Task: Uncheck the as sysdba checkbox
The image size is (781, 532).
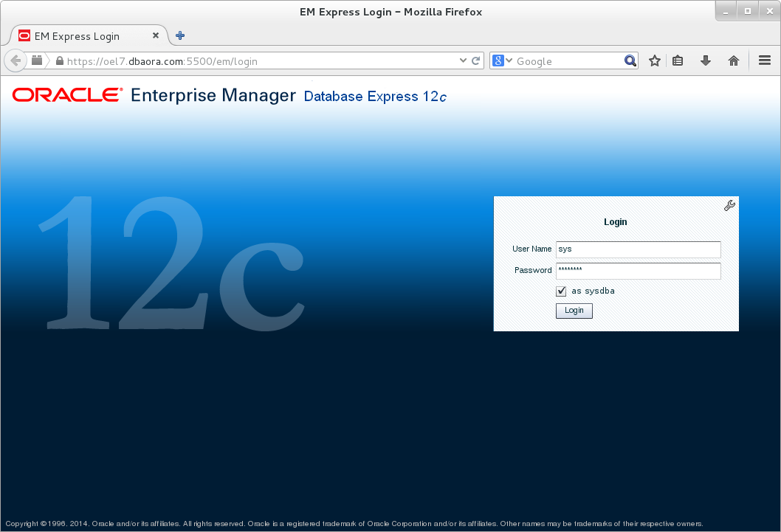Action: 561,291
